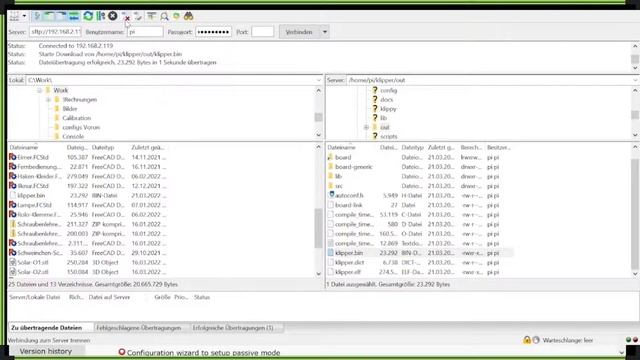
Task: Toggle the transfer queue display
Action: pos(74,16)
